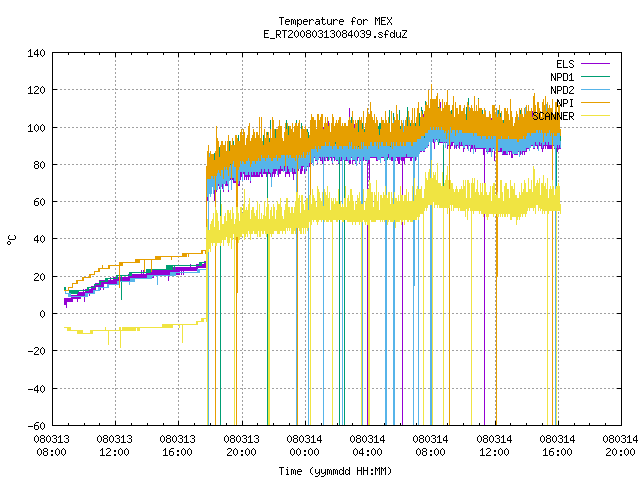Select the filename E_RT20080313084039.sfduZ subtitle
The height and width of the screenshot is (480, 640).
(x=335, y=34)
